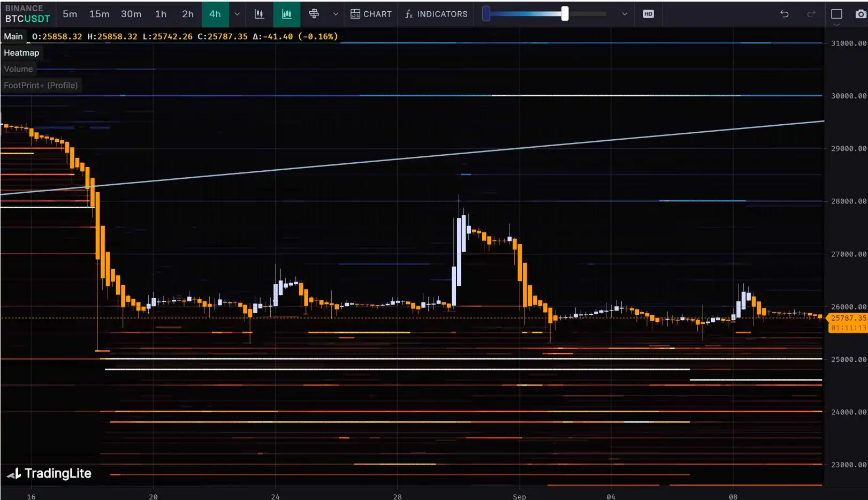
Task: Switch to the 30m timeframe
Action: (131, 14)
